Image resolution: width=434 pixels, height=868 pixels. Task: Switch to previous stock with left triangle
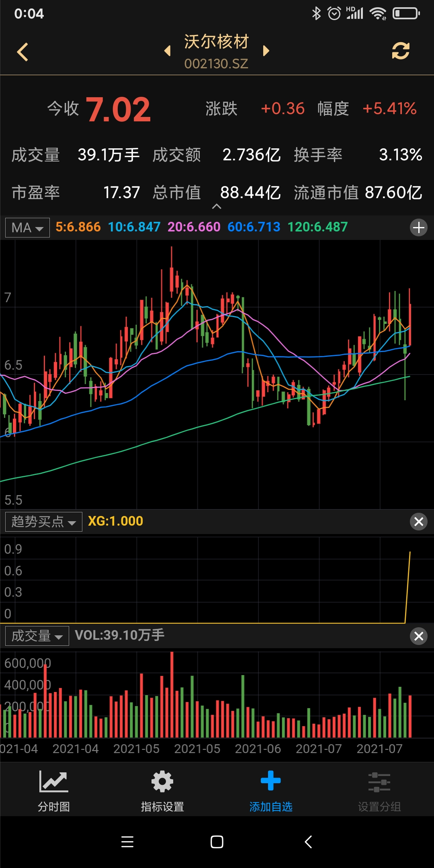tap(168, 51)
